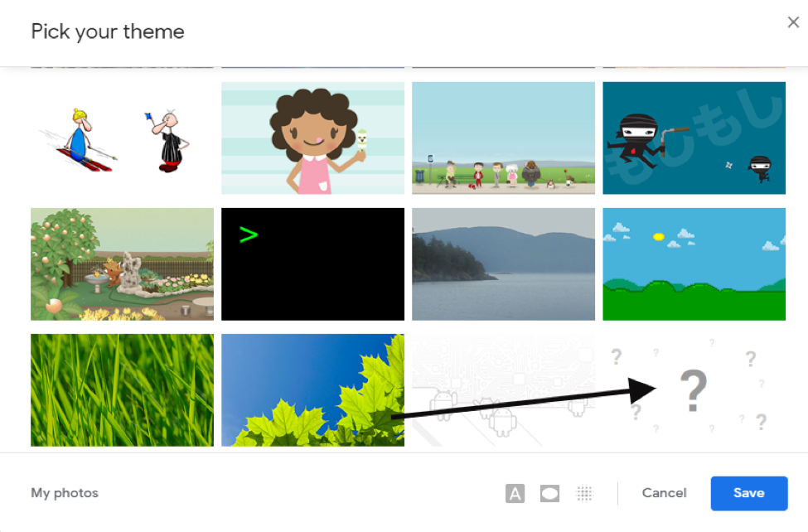This screenshot has width=808, height=532.
Task: Pick the pixel art green hills theme
Action: [x=694, y=264]
